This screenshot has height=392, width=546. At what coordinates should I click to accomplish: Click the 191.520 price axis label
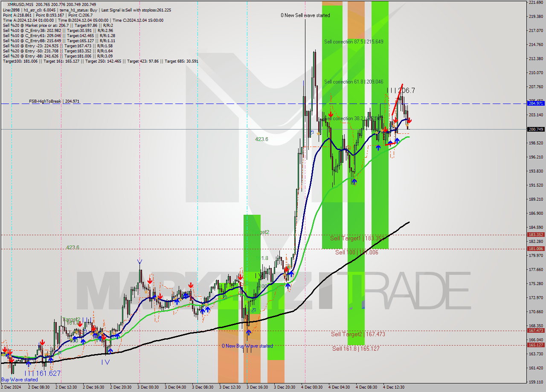(536, 185)
